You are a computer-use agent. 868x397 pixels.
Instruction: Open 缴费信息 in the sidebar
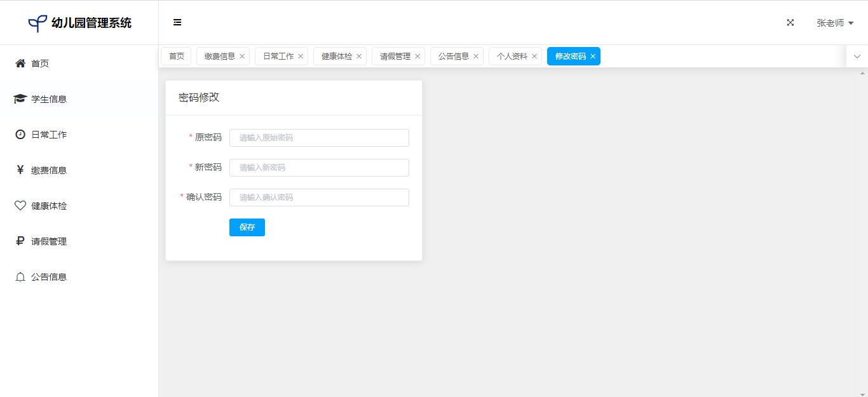coord(79,170)
